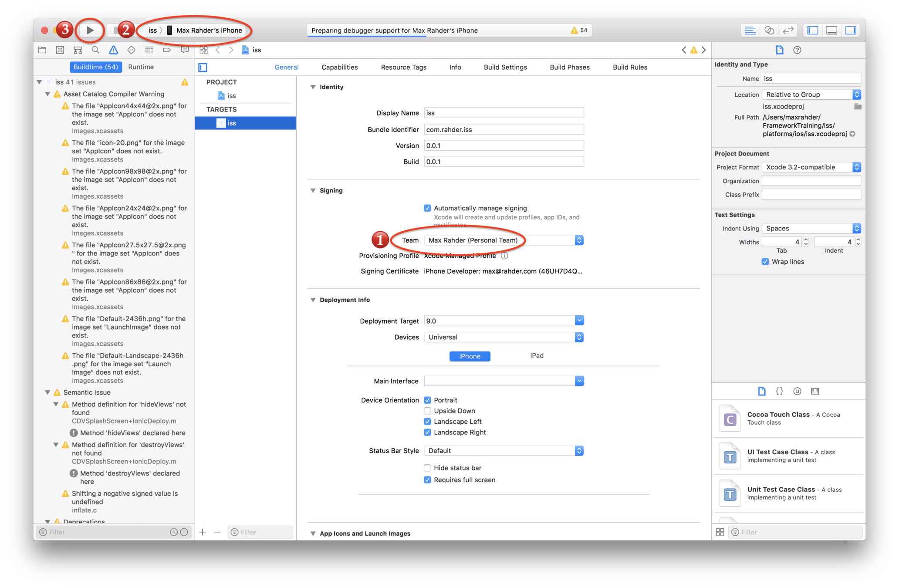
Task: Uncheck Automatically manage signing
Action: 427,208
